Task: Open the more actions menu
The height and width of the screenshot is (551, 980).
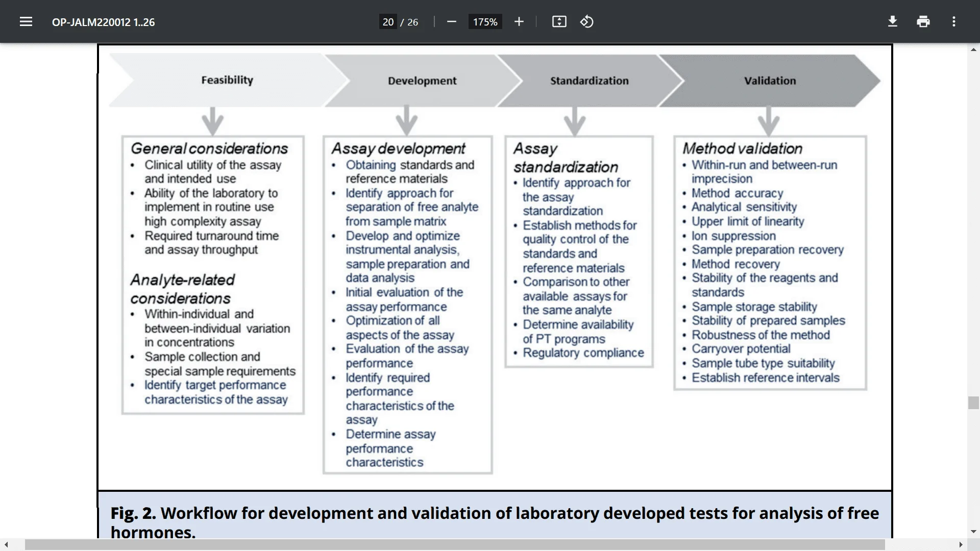Action: 953,21
